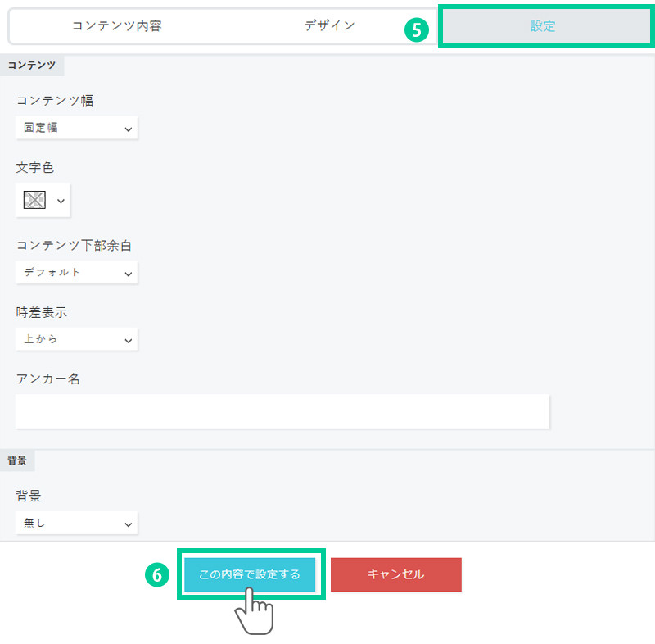This screenshot has width=655, height=644.
Task: Click the green step 6 badge
Action: pos(157,575)
